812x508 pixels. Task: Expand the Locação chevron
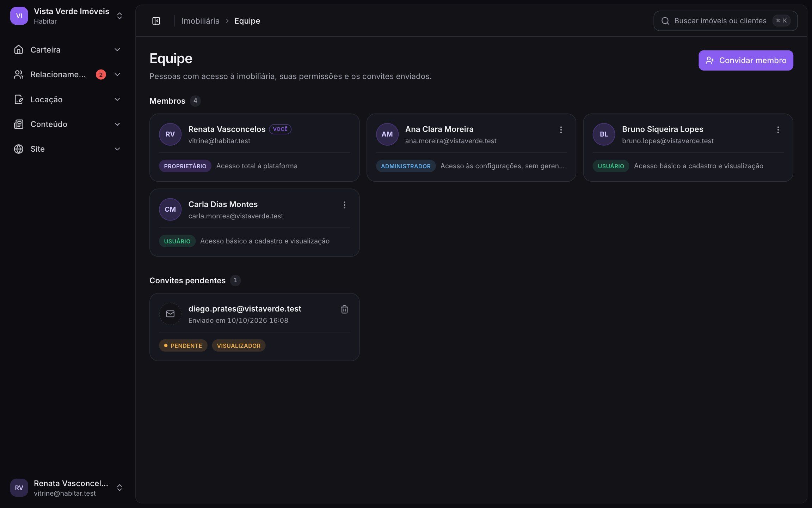pyautogui.click(x=117, y=99)
